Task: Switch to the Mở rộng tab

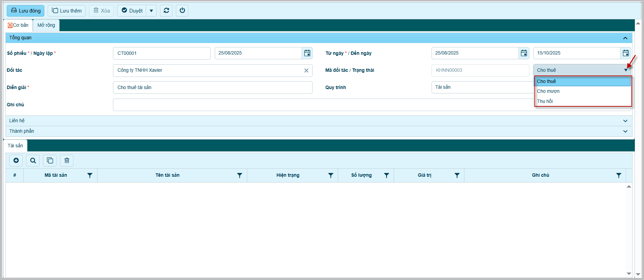Action: pyautogui.click(x=46, y=25)
